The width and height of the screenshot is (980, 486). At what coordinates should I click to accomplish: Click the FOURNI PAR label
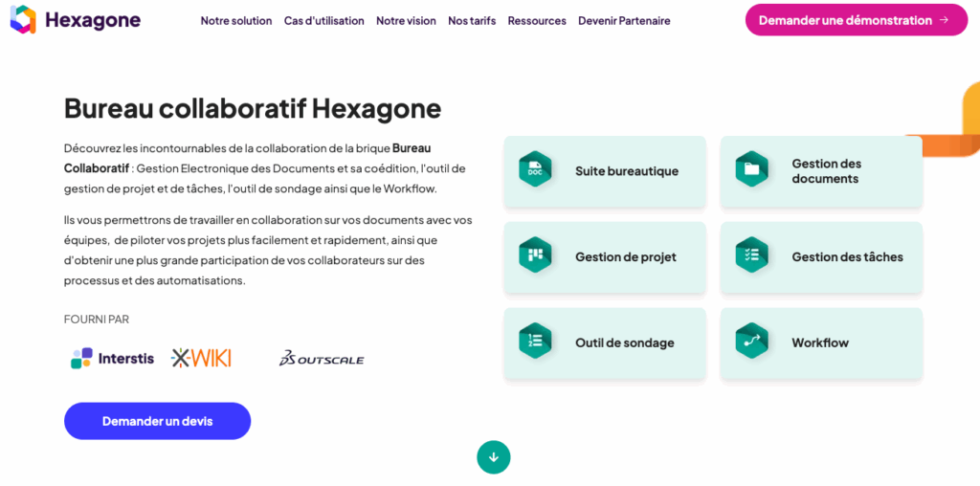[x=97, y=320]
